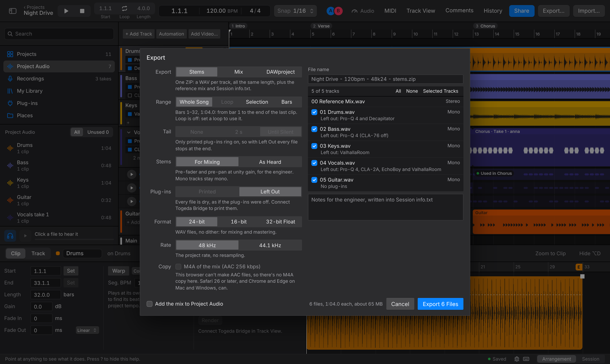
Task: Select None in the tracks list header
Action: pyautogui.click(x=412, y=91)
